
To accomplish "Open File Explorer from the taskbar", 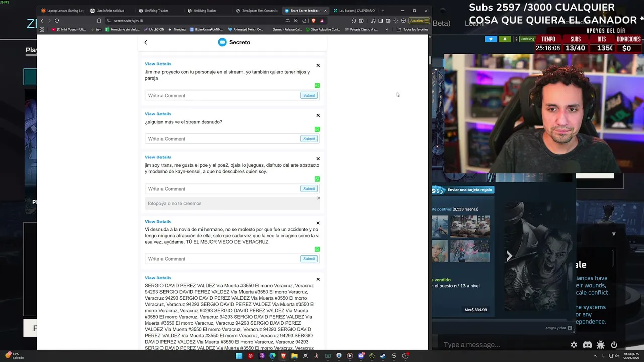I will point(294,356).
